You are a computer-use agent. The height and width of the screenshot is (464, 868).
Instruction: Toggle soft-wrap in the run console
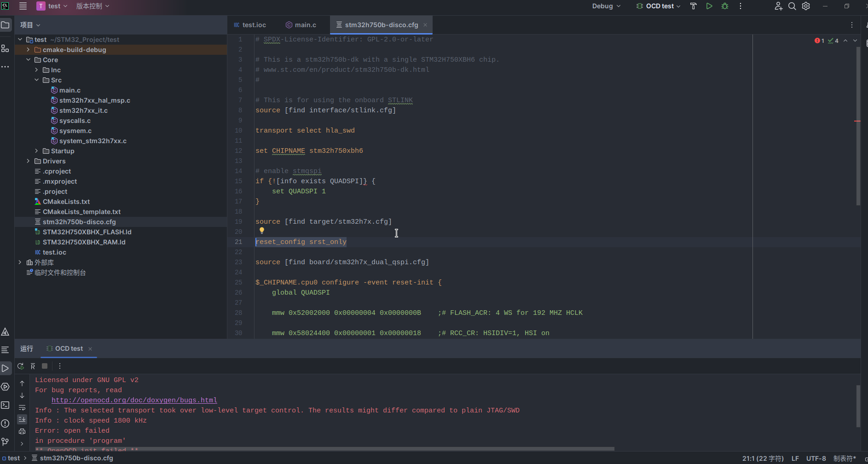pyautogui.click(x=22, y=407)
